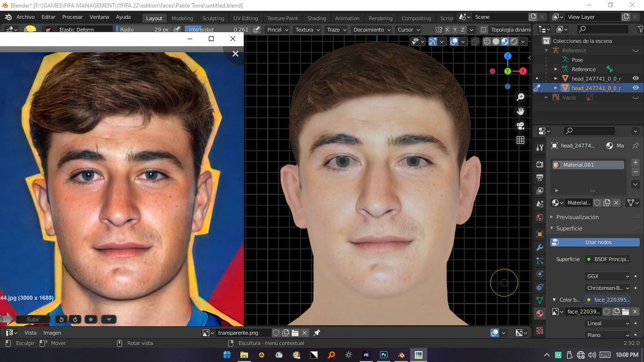Screen dimensions: 644x362
Task: Hide the selected head_247741_0_0_r object
Action: pos(635,88)
